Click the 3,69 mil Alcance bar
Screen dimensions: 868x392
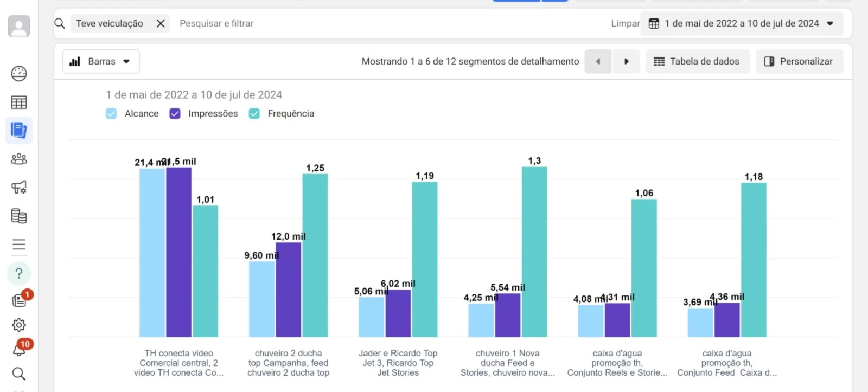click(700, 323)
